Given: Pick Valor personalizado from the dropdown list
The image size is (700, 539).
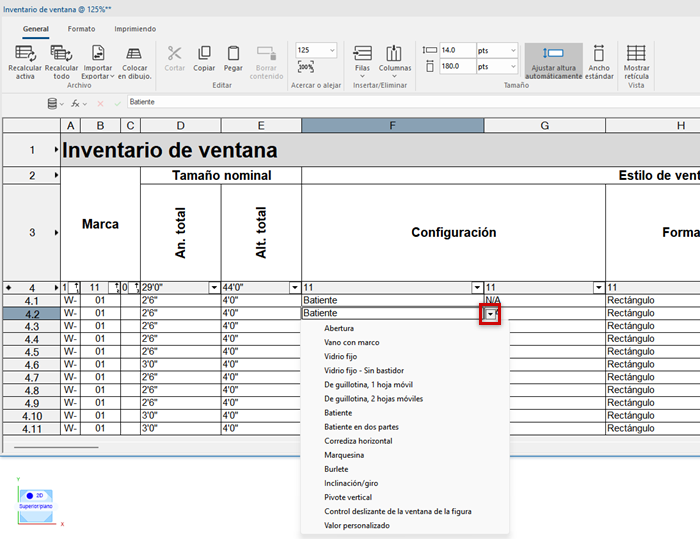Looking at the screenshot, I should [x=357, y=525].
